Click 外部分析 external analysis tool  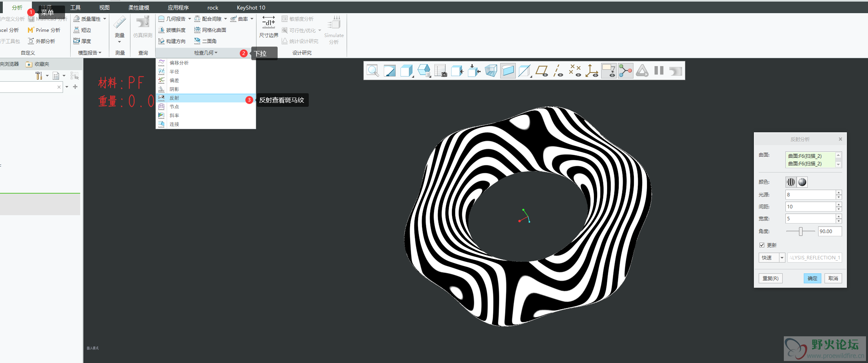tap(41, 41)
